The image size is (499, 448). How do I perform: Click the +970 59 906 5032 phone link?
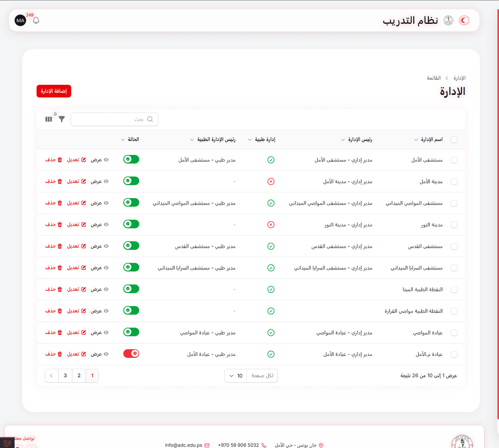(238, 445)
